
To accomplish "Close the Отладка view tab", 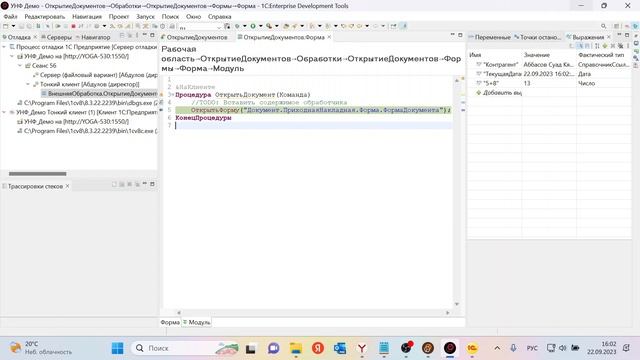I will (x=35, y=37).
